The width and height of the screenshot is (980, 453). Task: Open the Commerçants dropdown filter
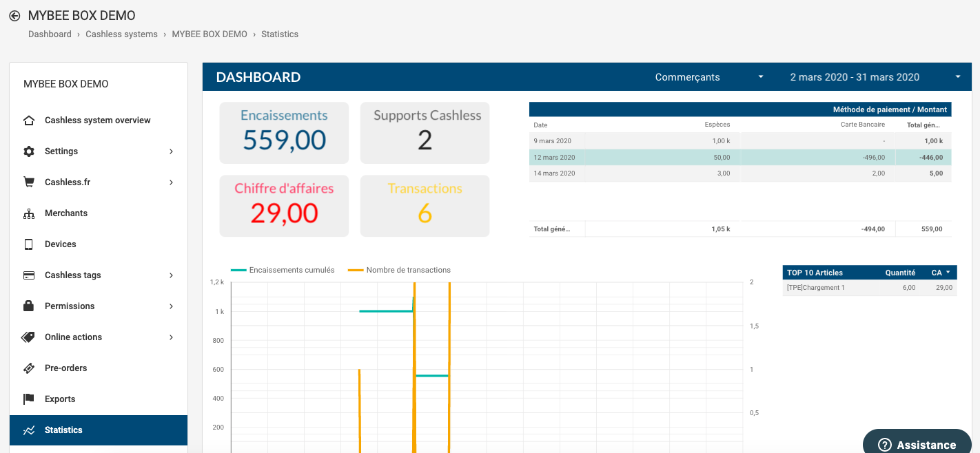coord(709,77)
